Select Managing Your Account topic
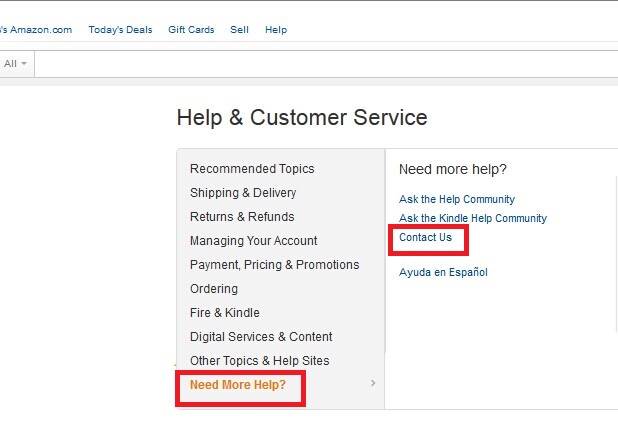618x424 pixels. pos(254,241)
